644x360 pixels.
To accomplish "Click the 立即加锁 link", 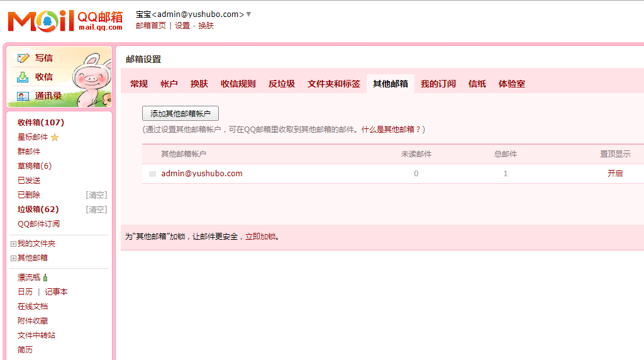I will (x=260, y=237).
